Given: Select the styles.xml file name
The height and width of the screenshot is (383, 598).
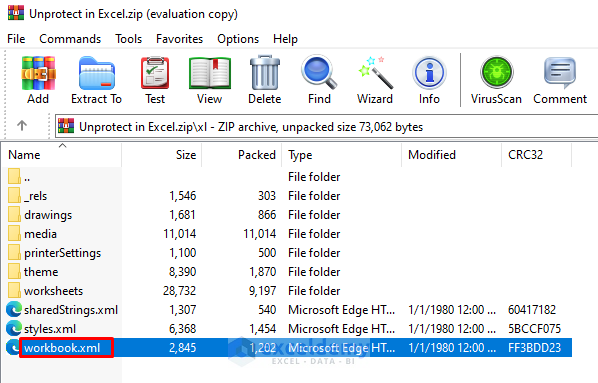Looking at the screenshot, I should pyautogui.click(x=50, y=329).
